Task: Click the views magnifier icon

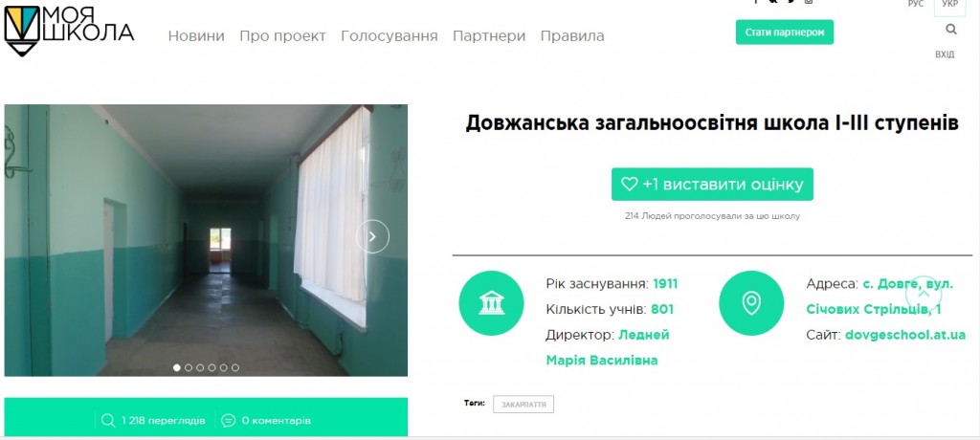Action: (108, 421)
